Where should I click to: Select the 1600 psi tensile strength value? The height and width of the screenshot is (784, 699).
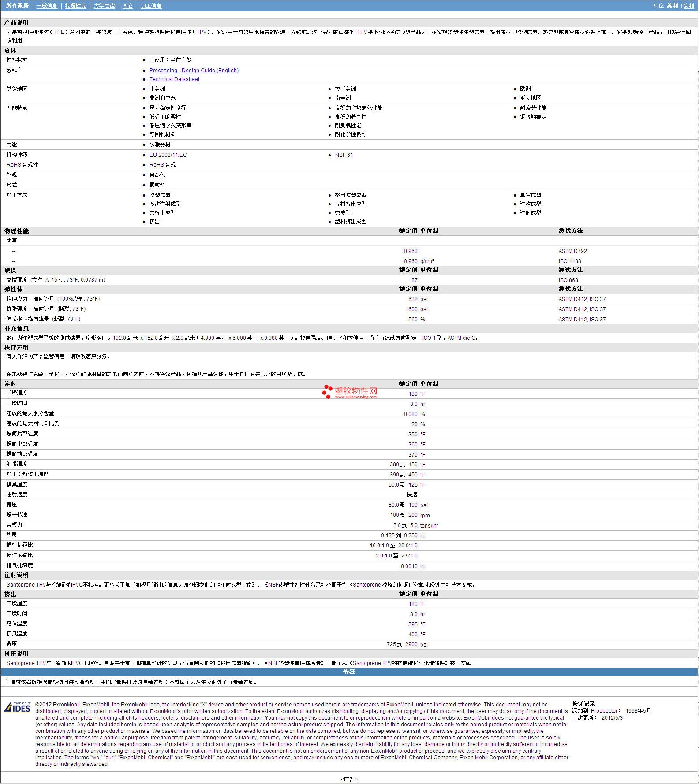pyautogui.click(x=416, y=309)
